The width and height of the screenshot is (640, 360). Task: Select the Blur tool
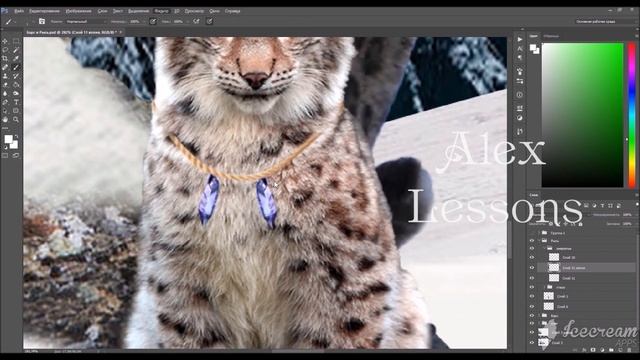5,93
